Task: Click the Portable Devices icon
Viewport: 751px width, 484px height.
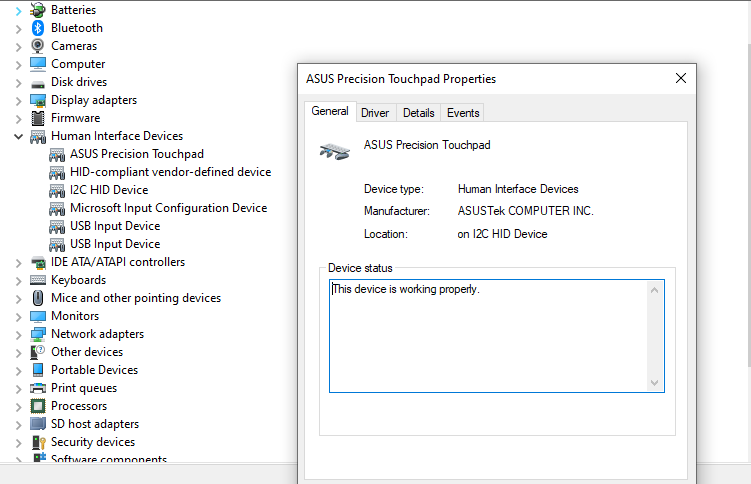Action: (38, 370)
